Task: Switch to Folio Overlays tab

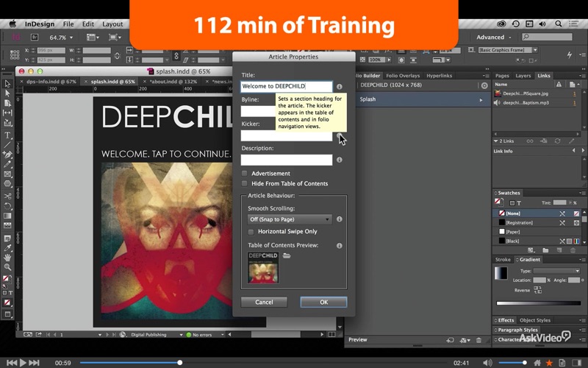Action: click(403, 76)
